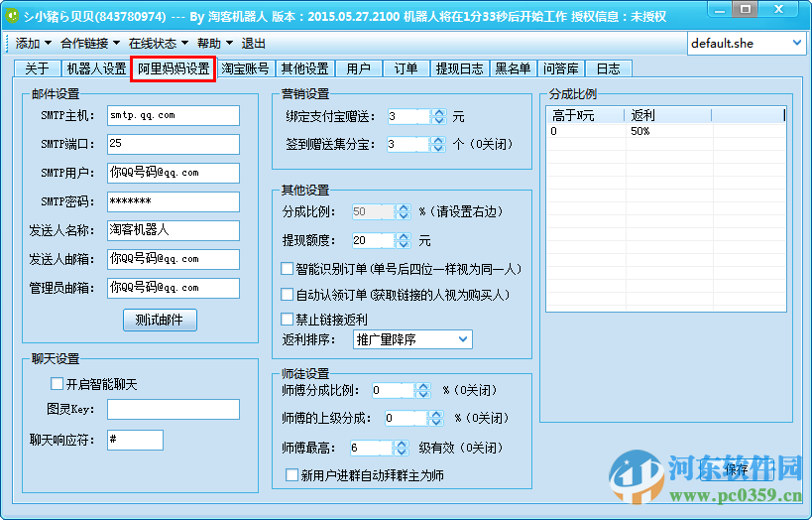Viewport: 812px width, 520px height.
Task: Open the 帮助 menu
Action: [x=215, y=44]
